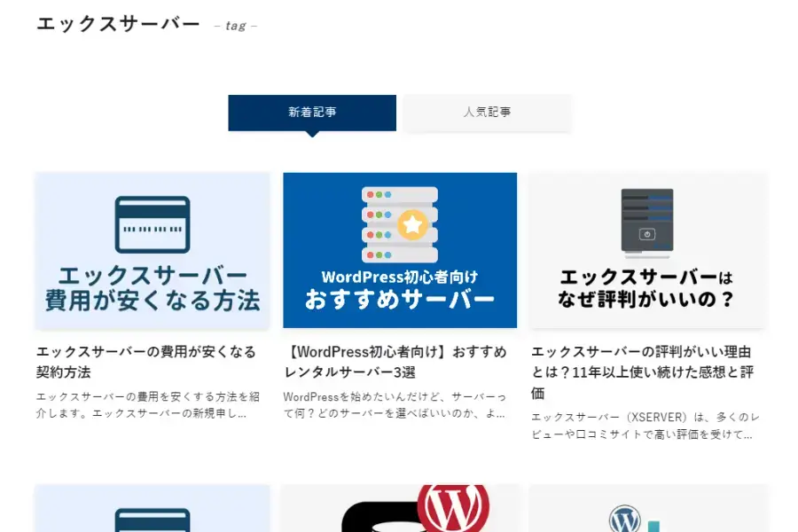
Task: Click excerpt starting WordPressを始めたいんだけど
Action: point(395,404)
